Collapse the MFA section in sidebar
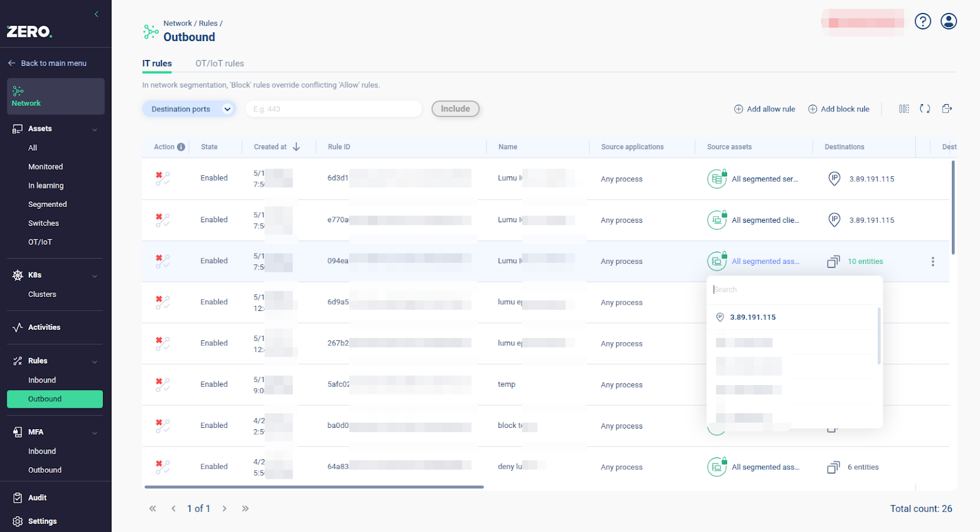The width and height of the screenshot is (980, 532). [x=94, y=433]
